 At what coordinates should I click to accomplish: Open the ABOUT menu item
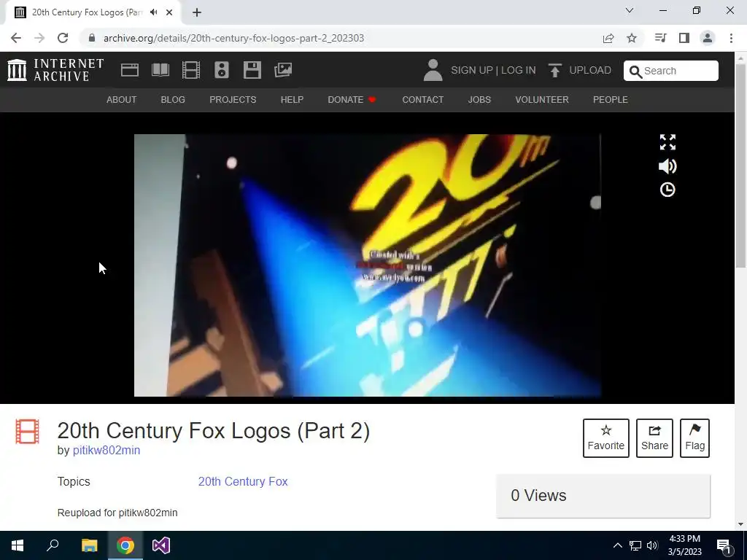coord(122,99)
